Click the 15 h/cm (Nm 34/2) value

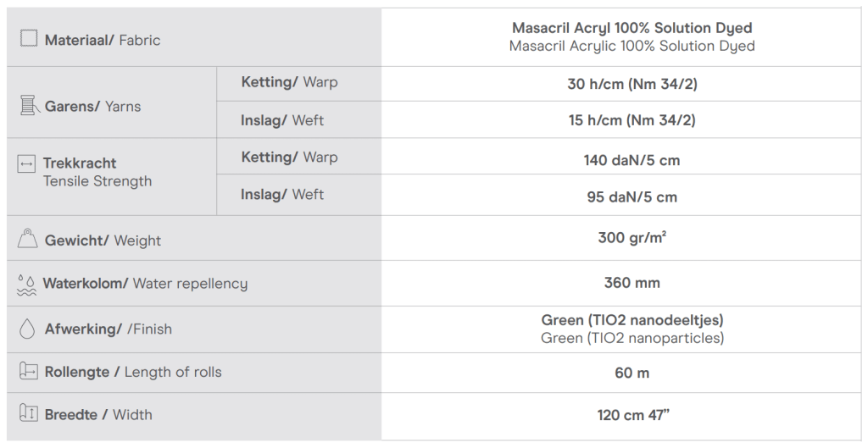tap(632, 120)
